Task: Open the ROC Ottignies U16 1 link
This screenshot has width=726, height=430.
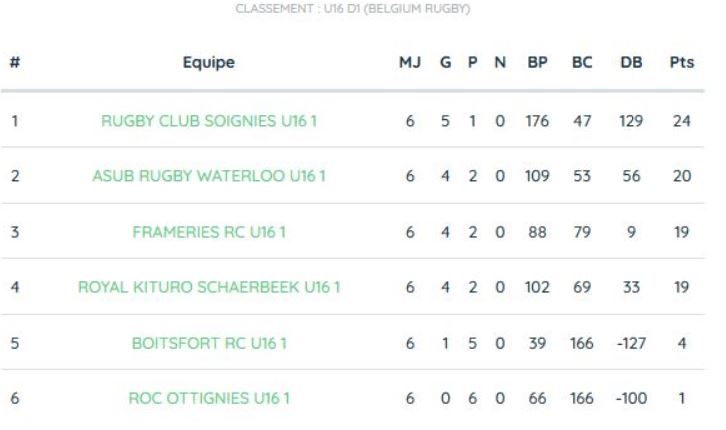Action: pos(209,398)
